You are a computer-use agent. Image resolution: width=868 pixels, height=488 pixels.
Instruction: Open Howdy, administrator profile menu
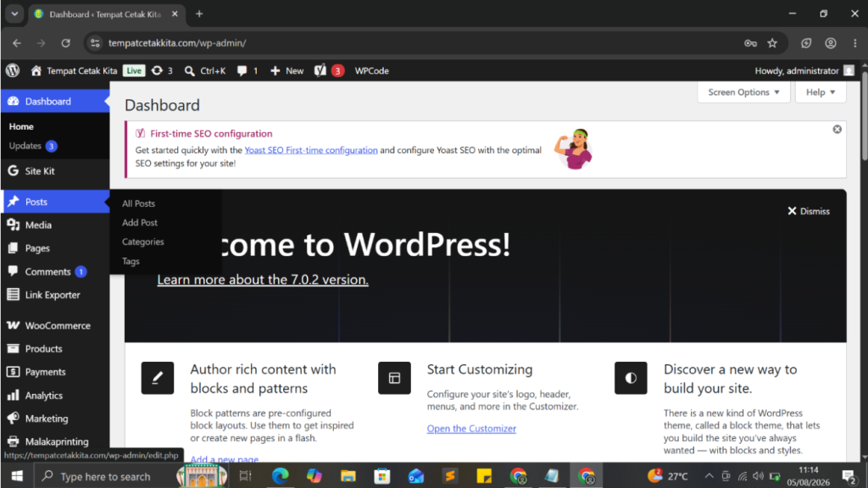804,70
